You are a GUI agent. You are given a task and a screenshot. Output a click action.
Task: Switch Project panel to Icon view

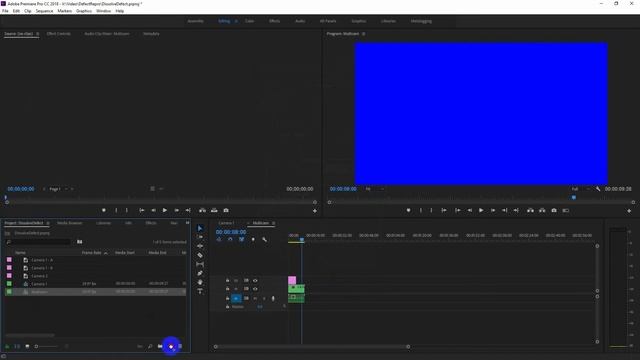(x=27, y=347)
